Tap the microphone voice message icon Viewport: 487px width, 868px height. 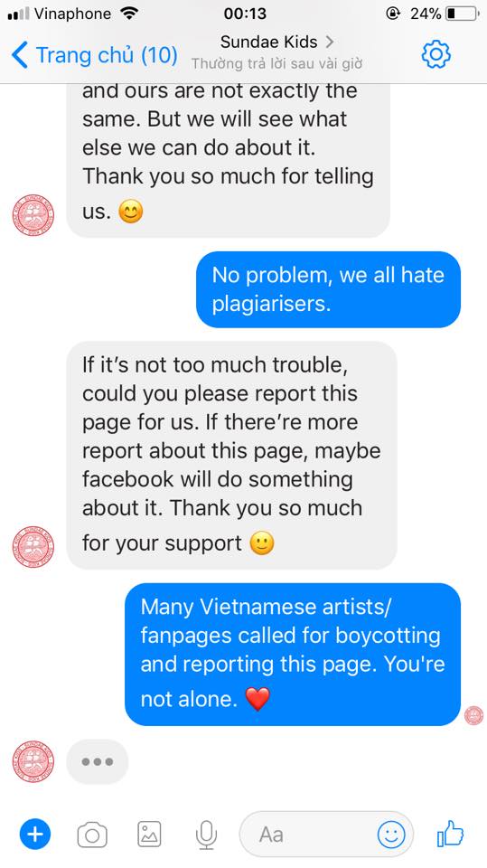[206, 835]
